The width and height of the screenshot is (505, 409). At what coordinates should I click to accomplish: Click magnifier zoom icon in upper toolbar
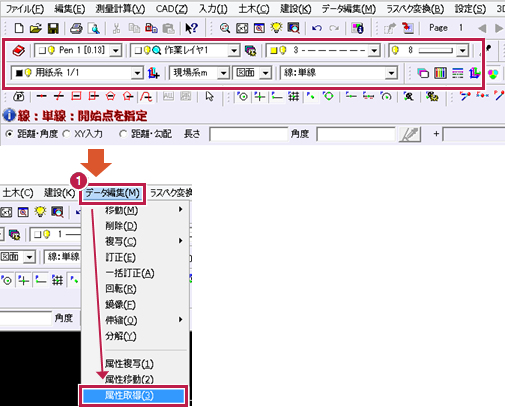coord(225,28)
